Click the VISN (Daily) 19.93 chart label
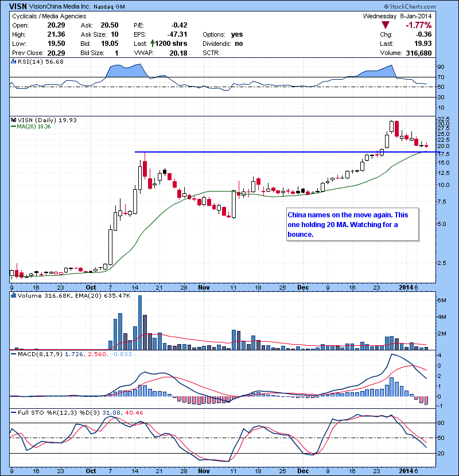This screenshot has height=476, width=459. tap(47, 120)
